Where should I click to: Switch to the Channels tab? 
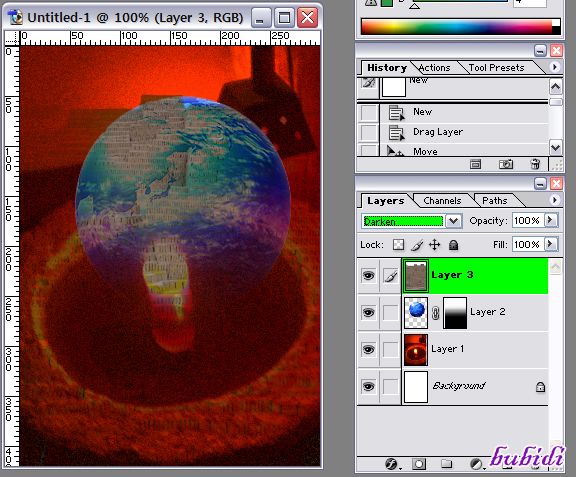tap(442, 201)
